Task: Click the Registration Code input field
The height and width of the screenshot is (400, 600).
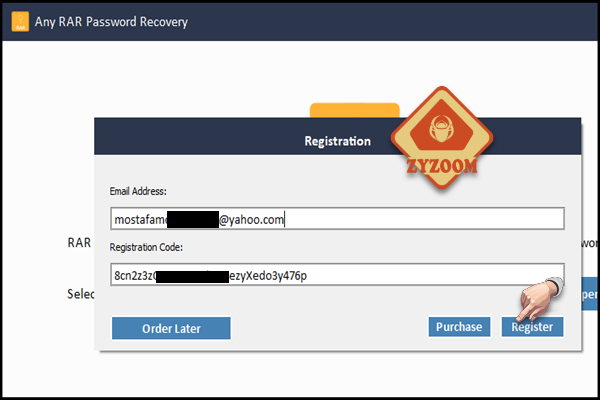Action: [337, 275]
